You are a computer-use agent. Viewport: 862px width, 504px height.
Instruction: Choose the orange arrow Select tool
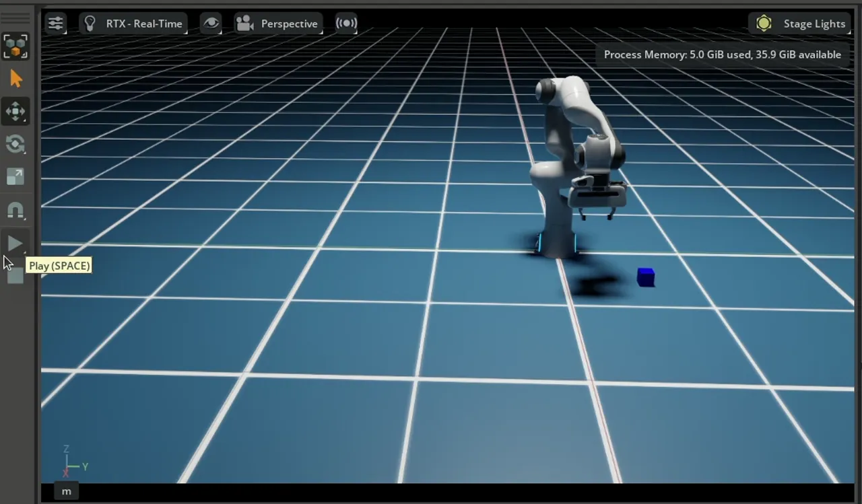(x=15, y=79)
